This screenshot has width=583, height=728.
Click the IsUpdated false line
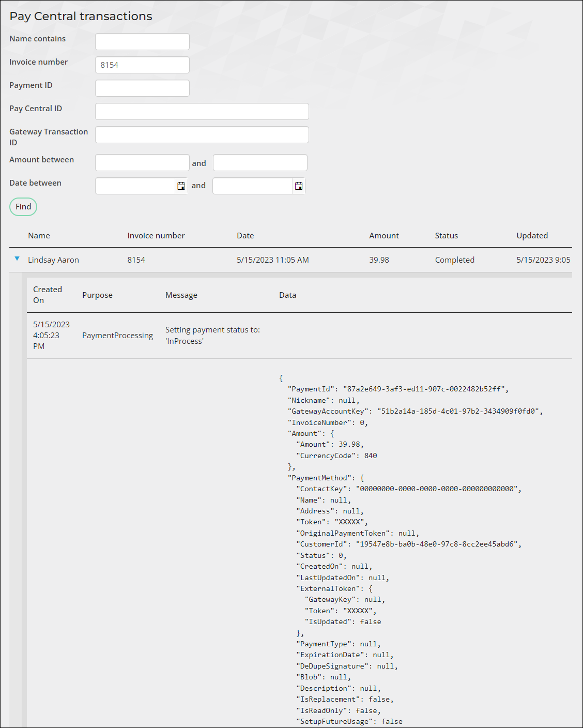(343, 622)
